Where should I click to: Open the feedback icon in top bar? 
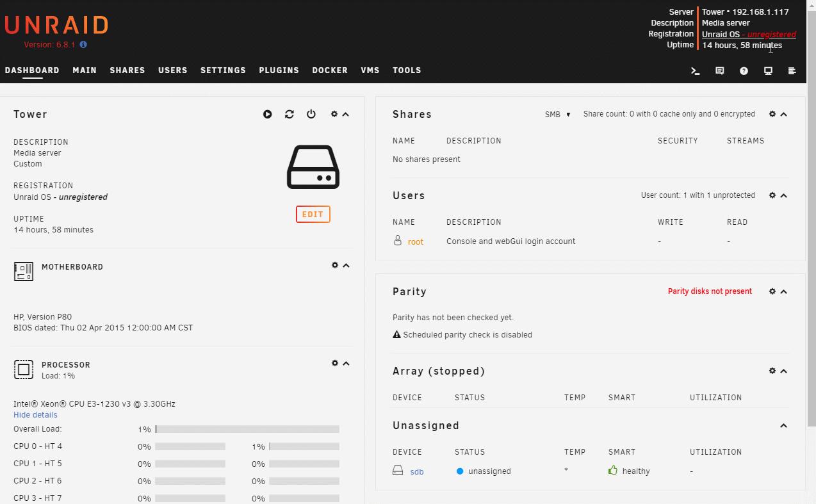(719, 71)
